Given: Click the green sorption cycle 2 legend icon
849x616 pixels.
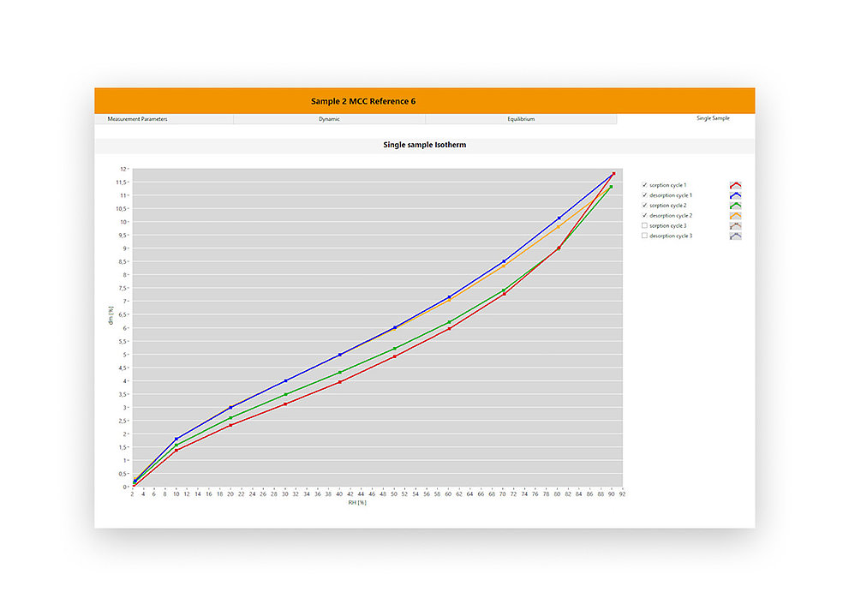Looking at the screenshot, I should pyautogui.click(x=735, y=206).
